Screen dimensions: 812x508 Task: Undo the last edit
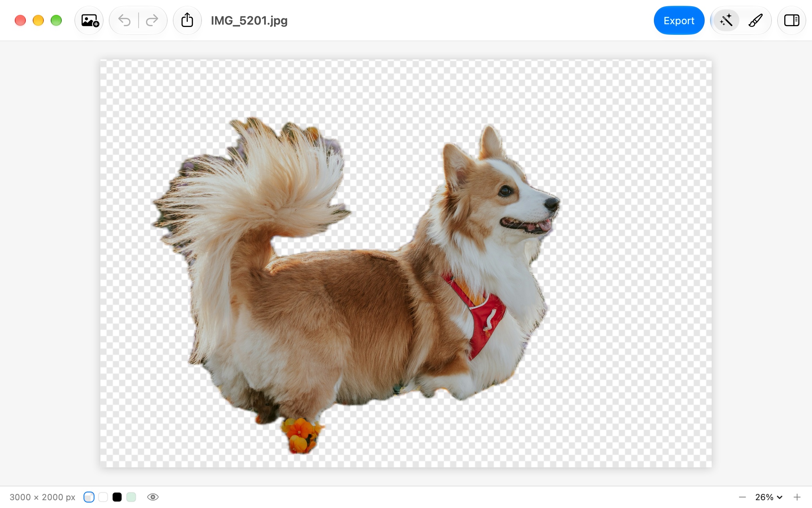point(124,20)
